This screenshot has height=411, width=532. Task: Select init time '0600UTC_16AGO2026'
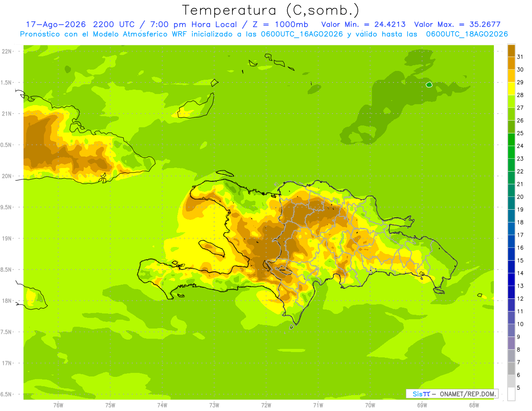302,34
